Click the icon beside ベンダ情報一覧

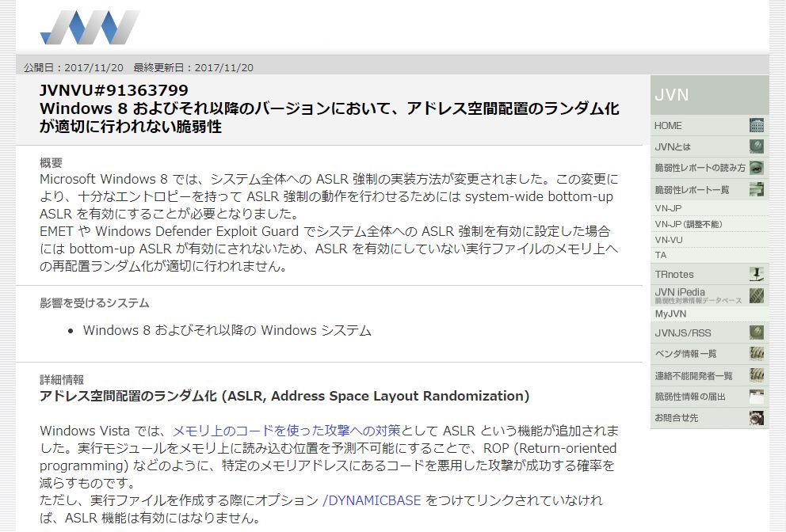click(757, 354)
